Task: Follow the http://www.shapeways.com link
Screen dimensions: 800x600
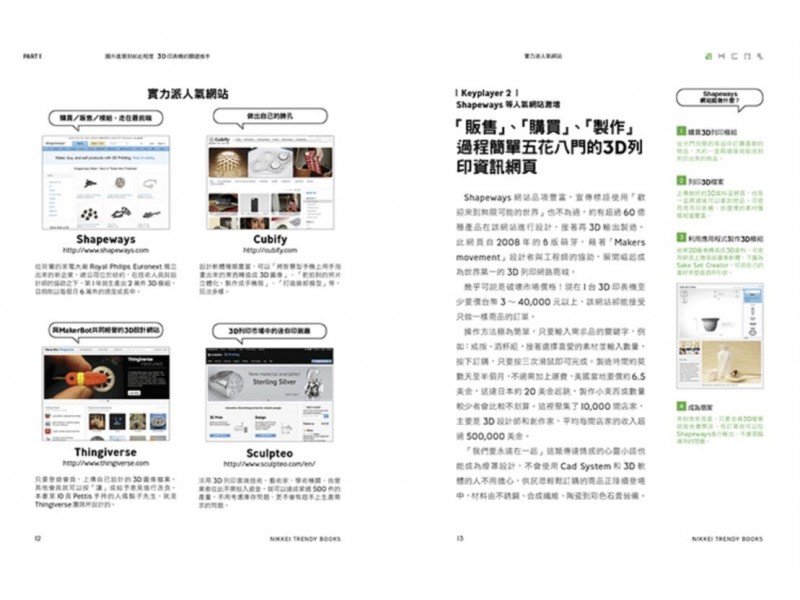Action: click(x=106, y=251)
